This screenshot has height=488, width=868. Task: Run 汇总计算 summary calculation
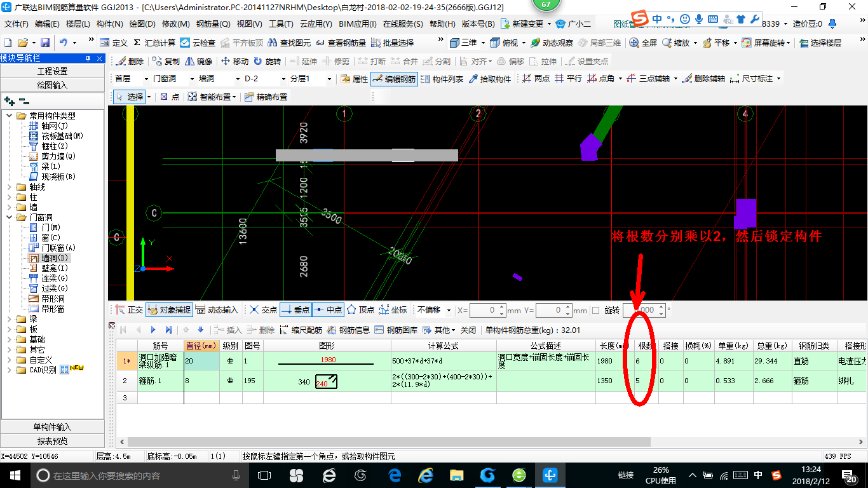coord(154,43)
